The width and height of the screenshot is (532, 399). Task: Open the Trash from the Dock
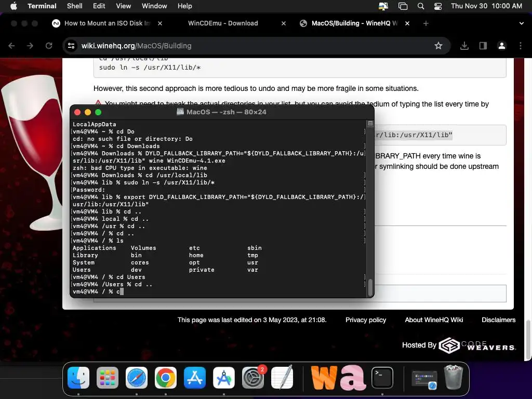[454, 377]
